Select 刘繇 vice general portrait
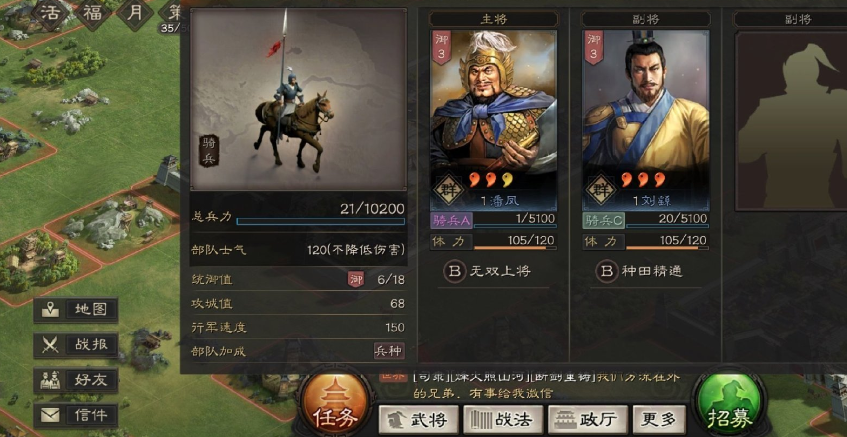Viewport: 847px width, 437px height. [x=646, y=120]
